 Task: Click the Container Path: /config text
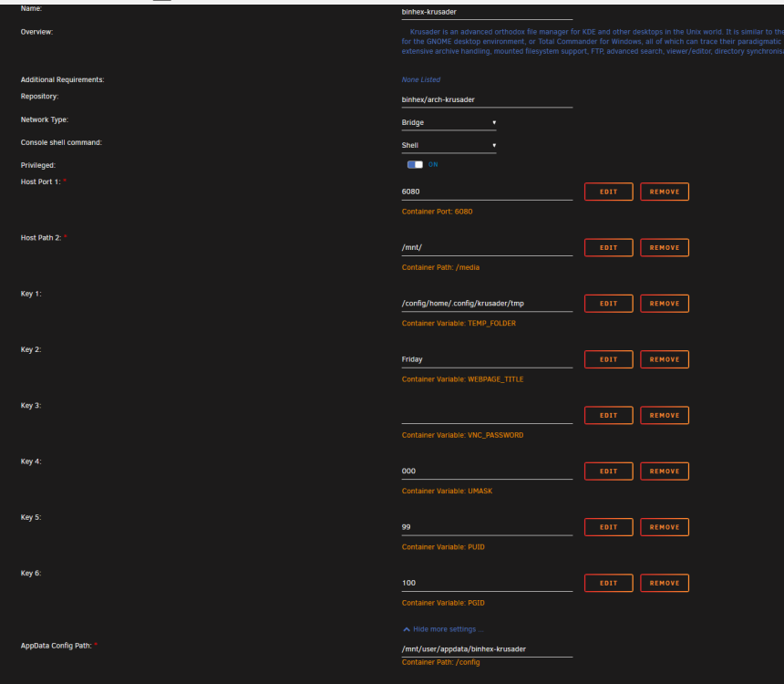(x=440, y=662)
